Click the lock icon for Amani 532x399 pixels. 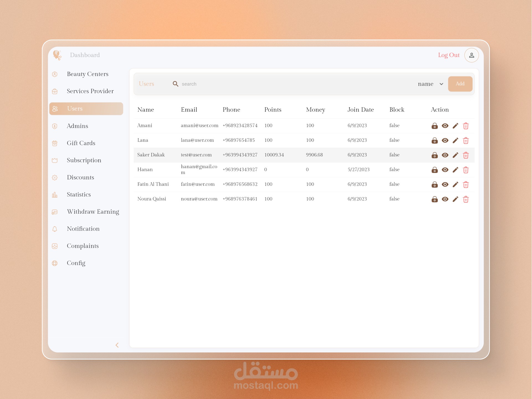(435, 126)
